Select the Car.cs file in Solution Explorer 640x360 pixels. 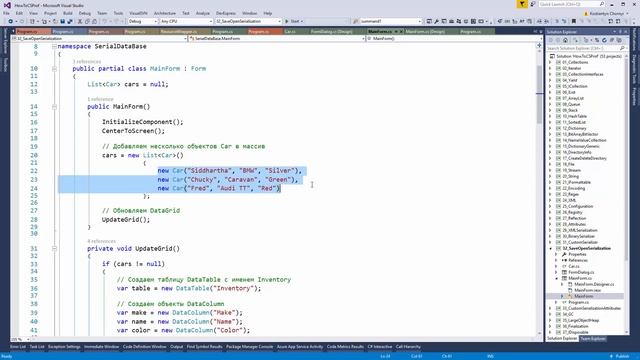[574, 266]
